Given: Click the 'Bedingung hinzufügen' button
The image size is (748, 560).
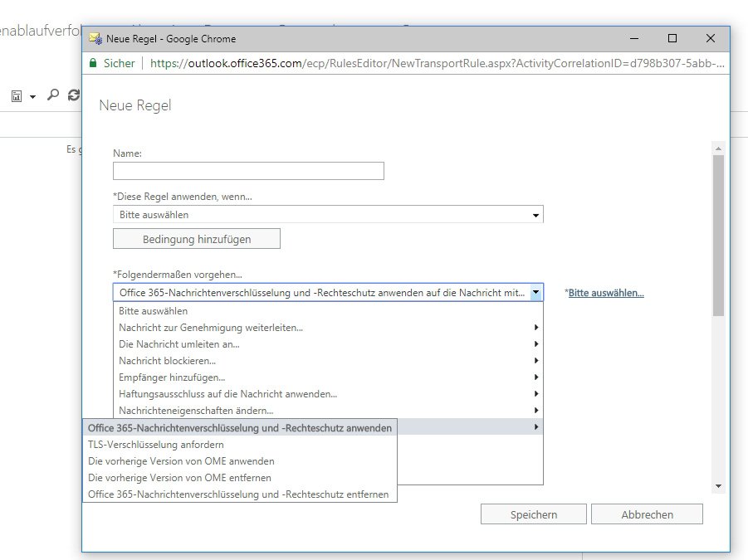Looking at the screenshot, I should (x=196, y=238).
